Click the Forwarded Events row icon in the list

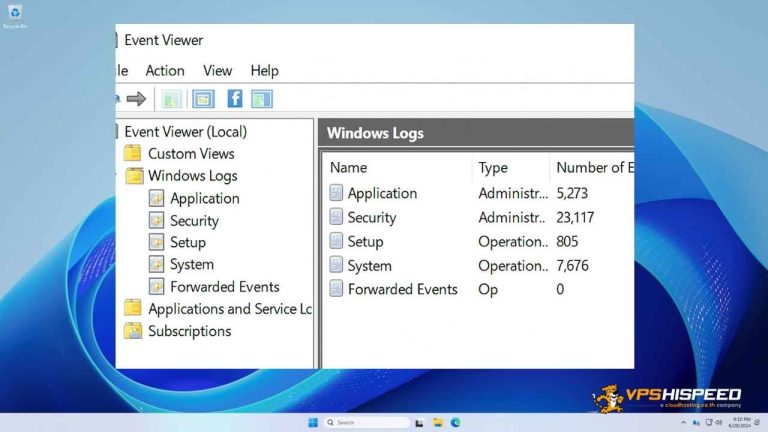336,288
